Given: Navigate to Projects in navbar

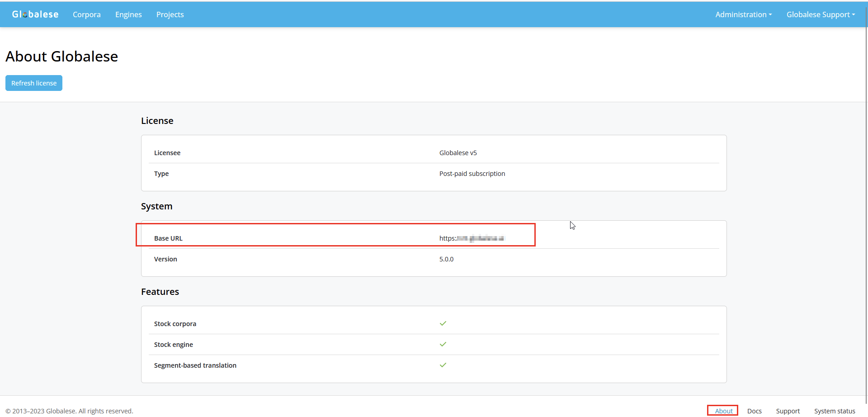Looking at the screenshot, I should (170, 14).
